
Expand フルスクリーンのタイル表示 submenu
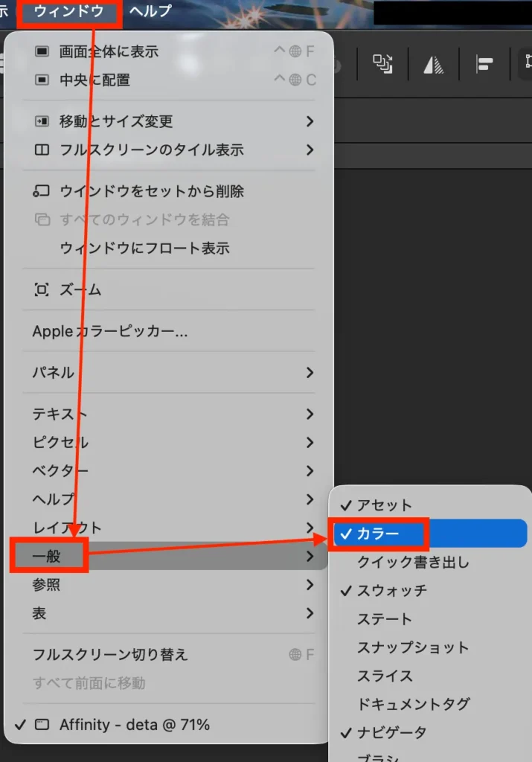coord(169,150)
